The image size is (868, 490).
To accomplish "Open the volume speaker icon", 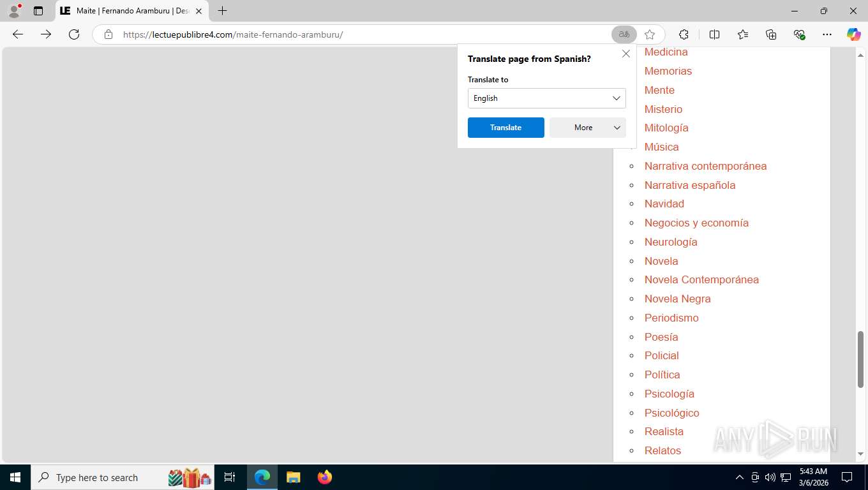I will 770,477.
